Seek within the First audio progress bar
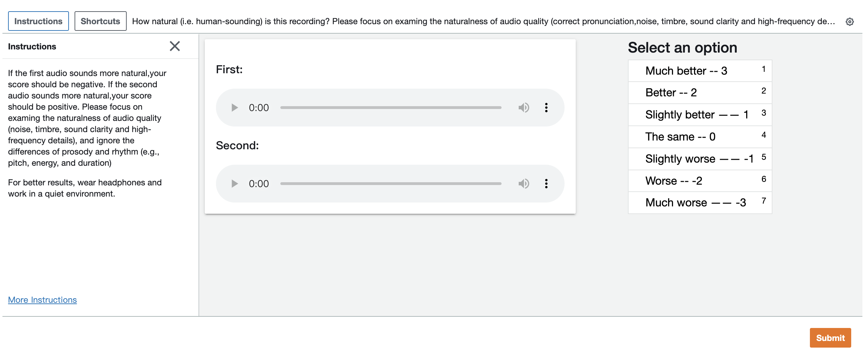The height and width of the screenshot is (349, 868). 391,108
